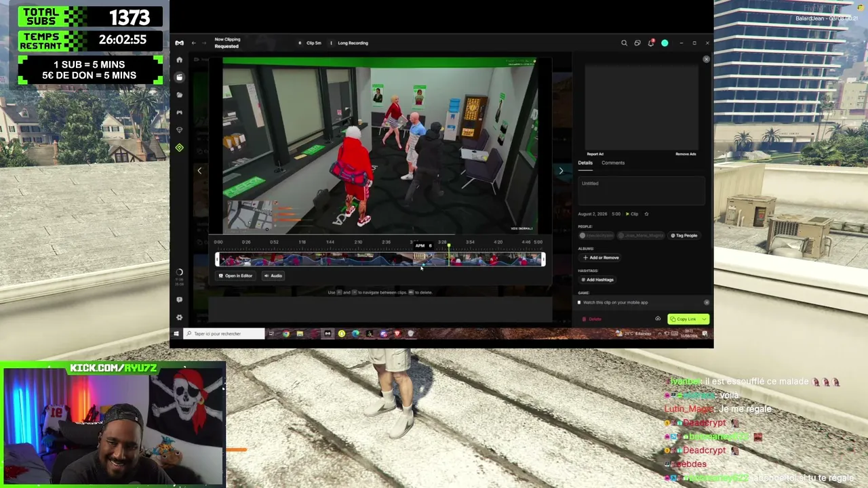Image resolution: width=868 pixels, height=488 pixels.
Task: Click the left trim handle of timeline
Action: point(217,259)
